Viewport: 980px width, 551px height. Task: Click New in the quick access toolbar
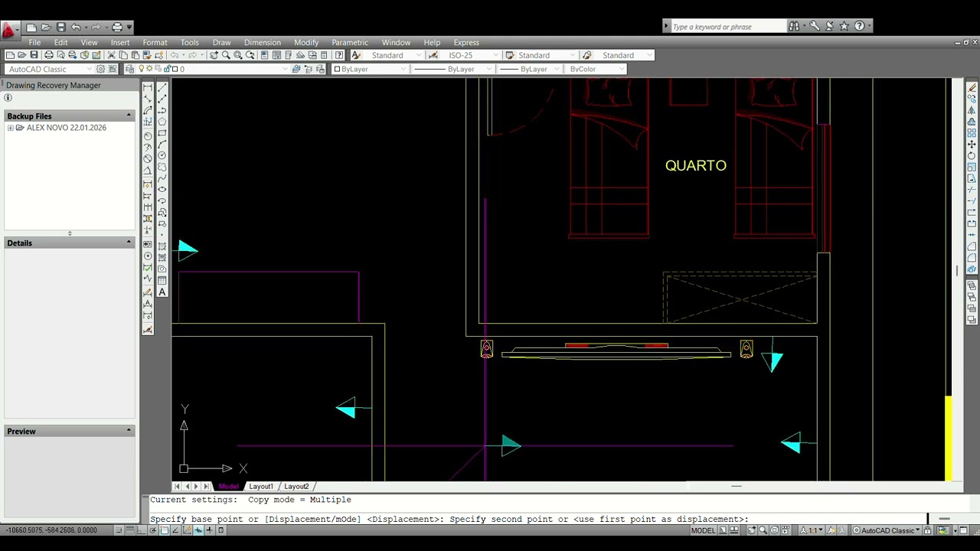pos(31,28)
